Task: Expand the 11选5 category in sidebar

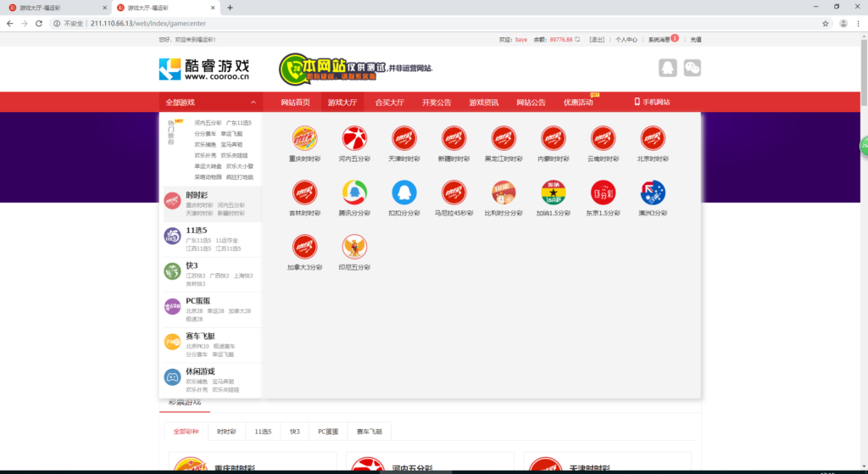Action: point(197,230)
